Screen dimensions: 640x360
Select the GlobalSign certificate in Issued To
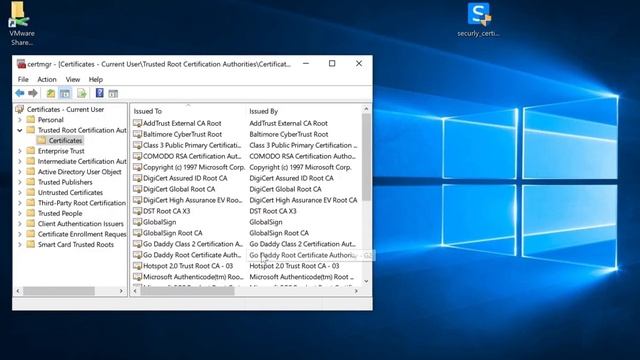pos(160,222)
